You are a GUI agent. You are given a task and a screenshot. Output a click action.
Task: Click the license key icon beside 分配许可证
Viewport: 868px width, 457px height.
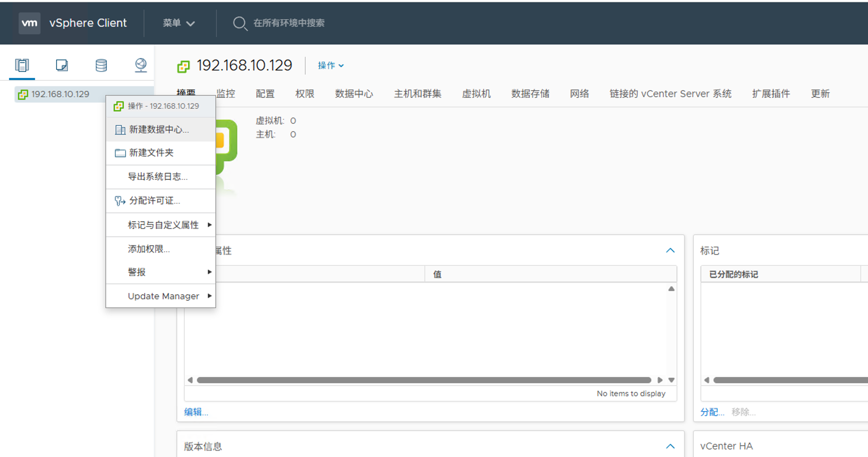pos(120,201)
